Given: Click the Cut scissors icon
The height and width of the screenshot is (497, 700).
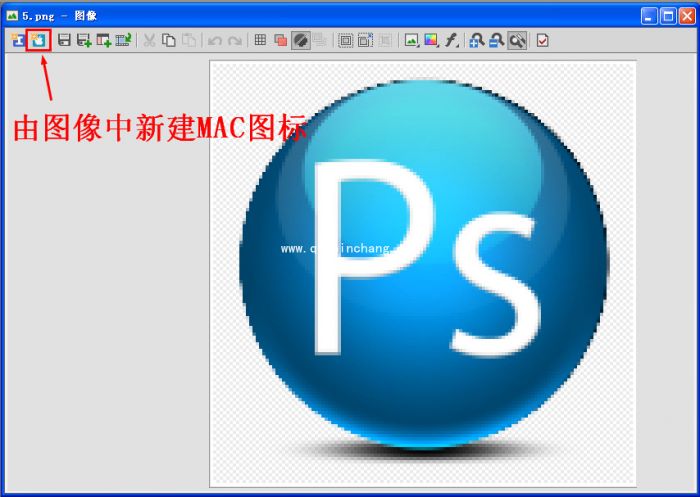Looking at the screenshot, I should (149, 41).
